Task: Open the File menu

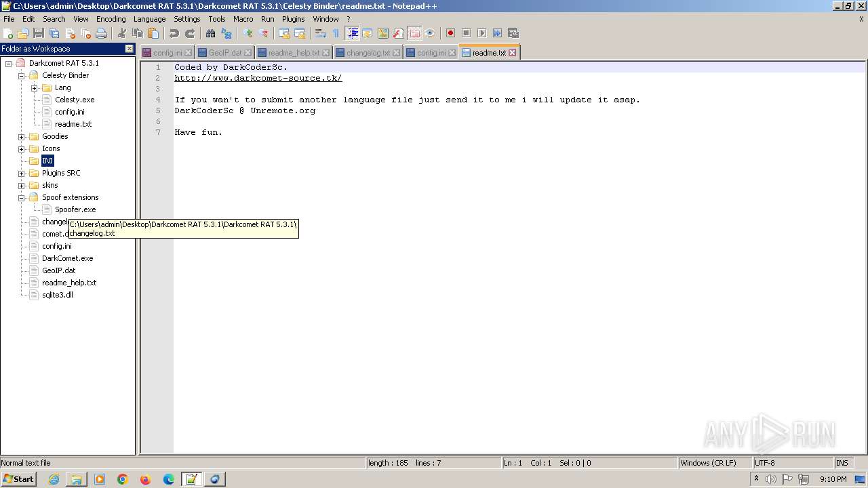Action: pyautogui.click(x=9, y=19)
